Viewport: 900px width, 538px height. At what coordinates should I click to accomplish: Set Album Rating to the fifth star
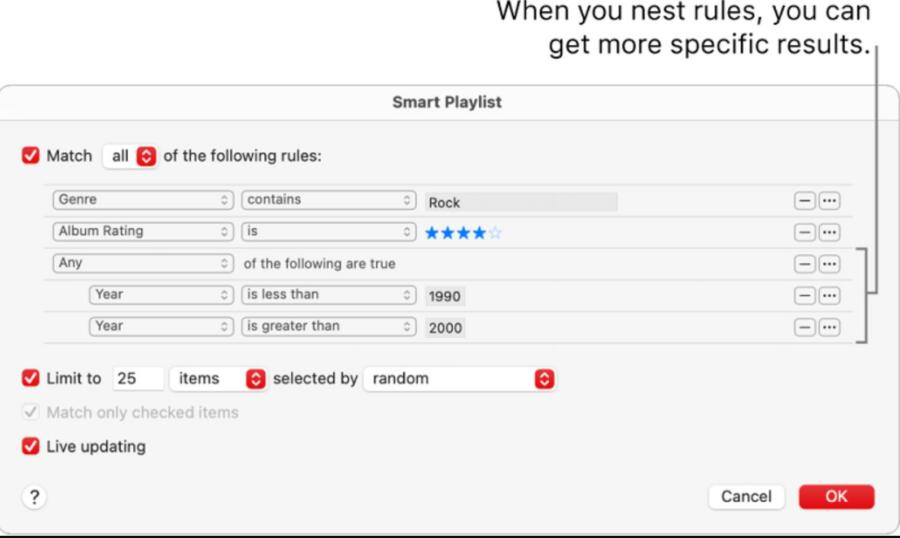pos(495,233)
